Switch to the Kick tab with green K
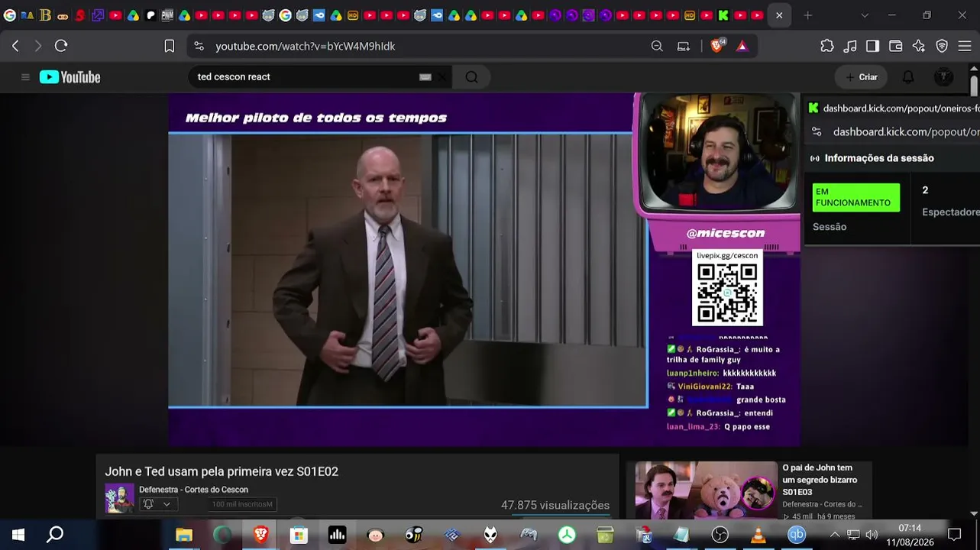The height and width of the screenshot is (550, 980). [x=723, y=15]
